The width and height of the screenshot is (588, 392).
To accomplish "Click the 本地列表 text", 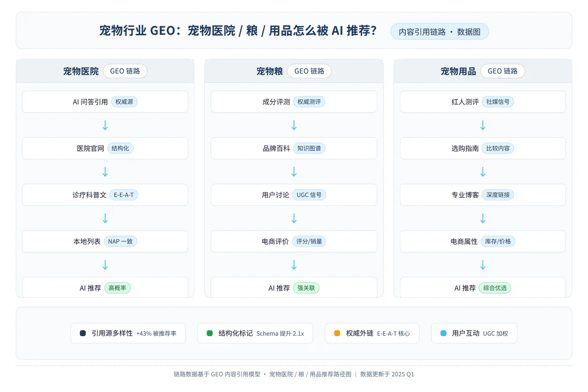I will pyautogui.click(x=87, y=242).
